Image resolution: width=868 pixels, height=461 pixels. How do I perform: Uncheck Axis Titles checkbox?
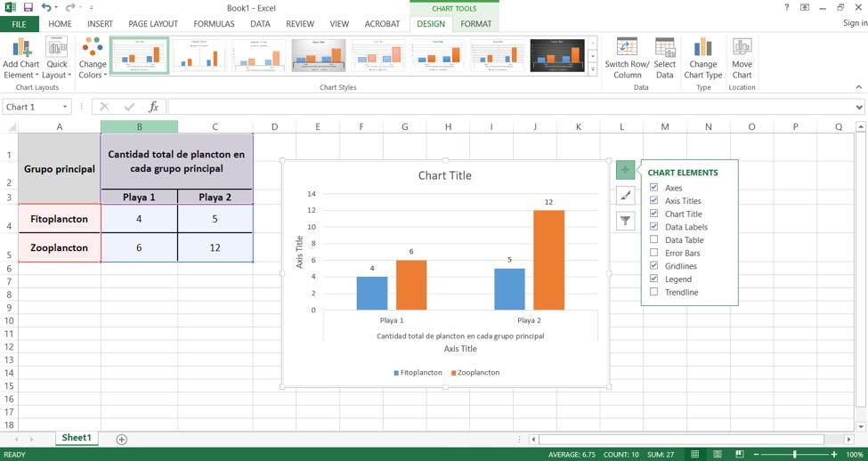pyautogui.click(x=653, y=200)
